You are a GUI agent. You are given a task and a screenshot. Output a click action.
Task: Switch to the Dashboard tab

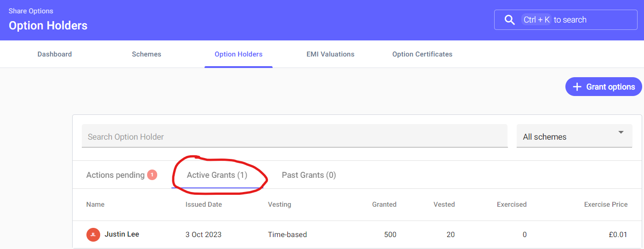[x=55, y=54]
